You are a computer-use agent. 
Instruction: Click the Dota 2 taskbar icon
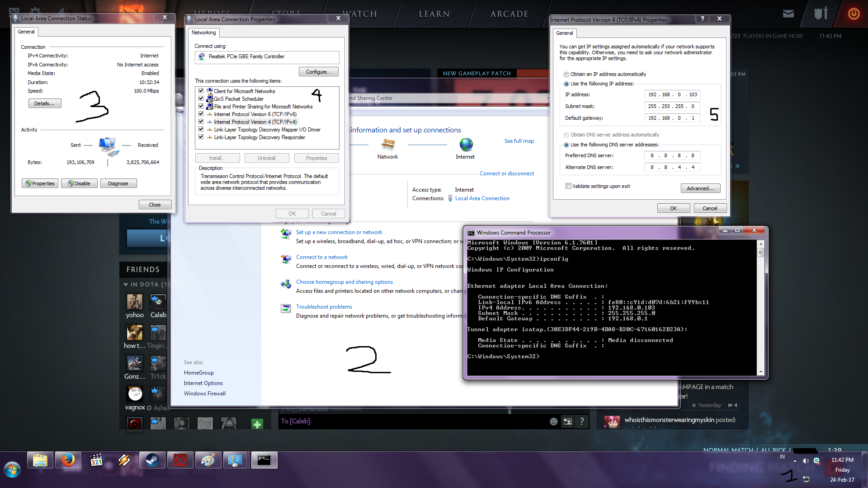point(180,460)
